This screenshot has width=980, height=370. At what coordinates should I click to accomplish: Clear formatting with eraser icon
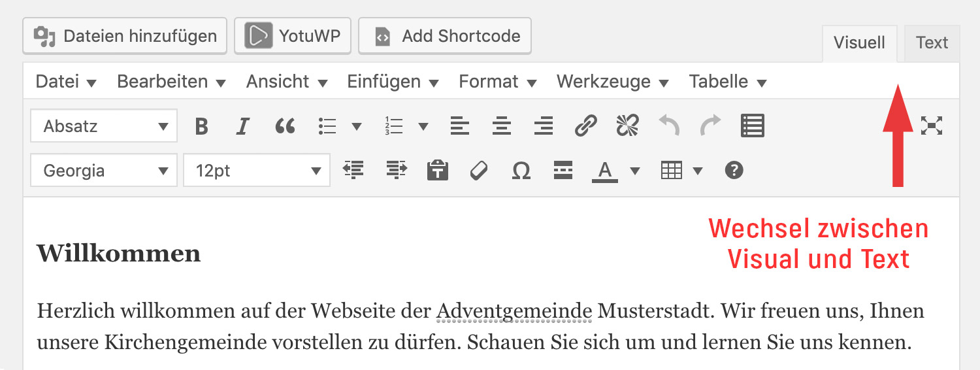click(479, 171)
